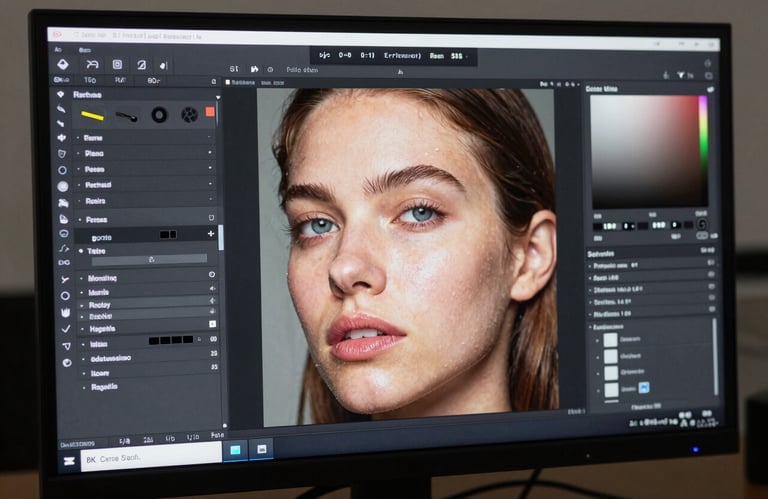Select the topmost layer thumbnail in the right panel
Screen dimensions: 768x499
point(610,340)
